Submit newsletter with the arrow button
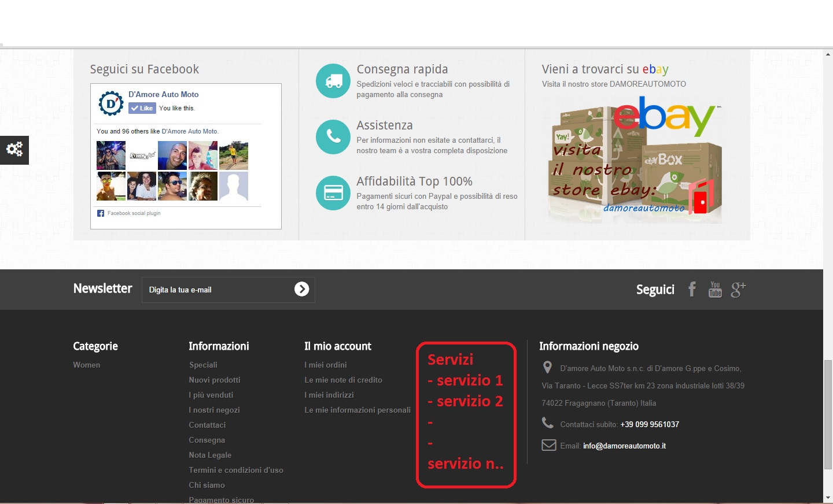 301,289
